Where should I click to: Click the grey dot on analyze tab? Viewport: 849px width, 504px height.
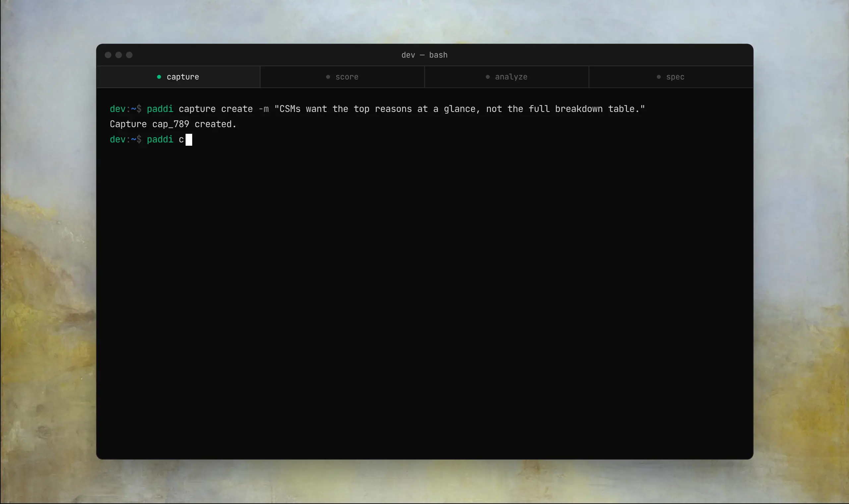(x=488, y=77)
